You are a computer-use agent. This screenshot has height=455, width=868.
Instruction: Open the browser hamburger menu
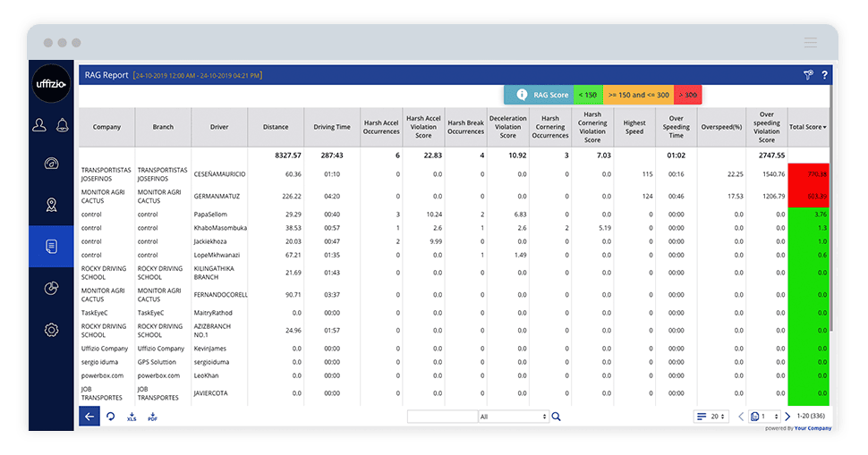pyautogui.click(x=811, y=43)
